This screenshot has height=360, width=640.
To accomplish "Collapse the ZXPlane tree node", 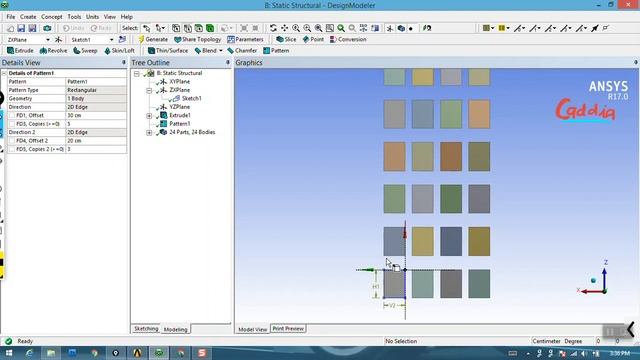I will click(x=149, y=90).
